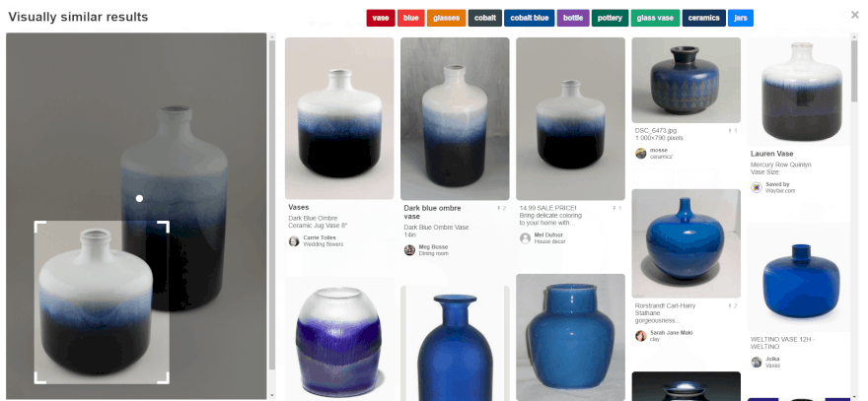Click Carrie Tolles profile avatar

pos(294,241)
